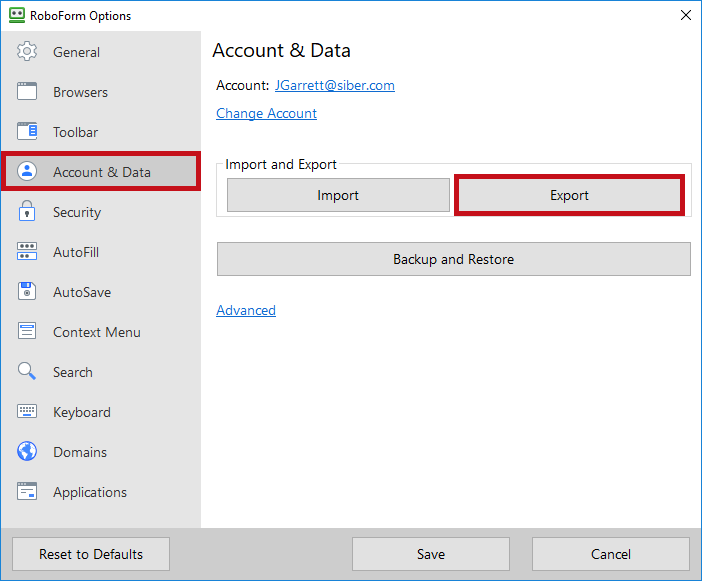Open the Context Menu settings page

[96, 332]
